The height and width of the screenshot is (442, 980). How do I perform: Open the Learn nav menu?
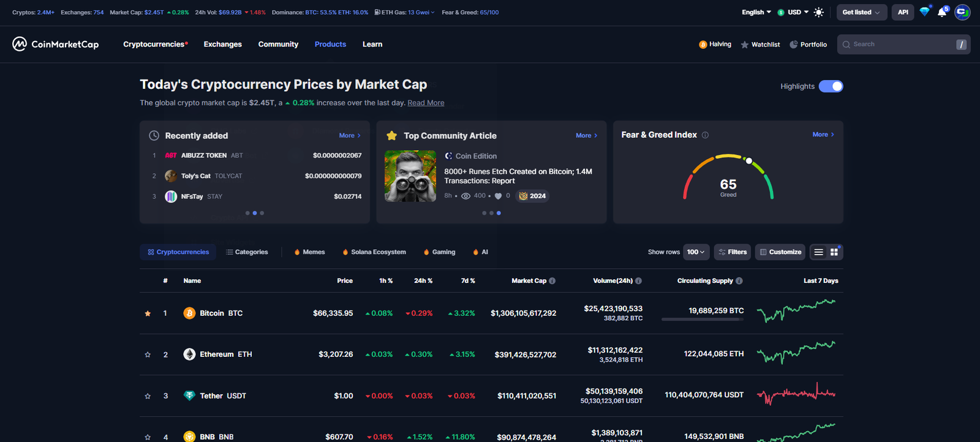(372, 44)
